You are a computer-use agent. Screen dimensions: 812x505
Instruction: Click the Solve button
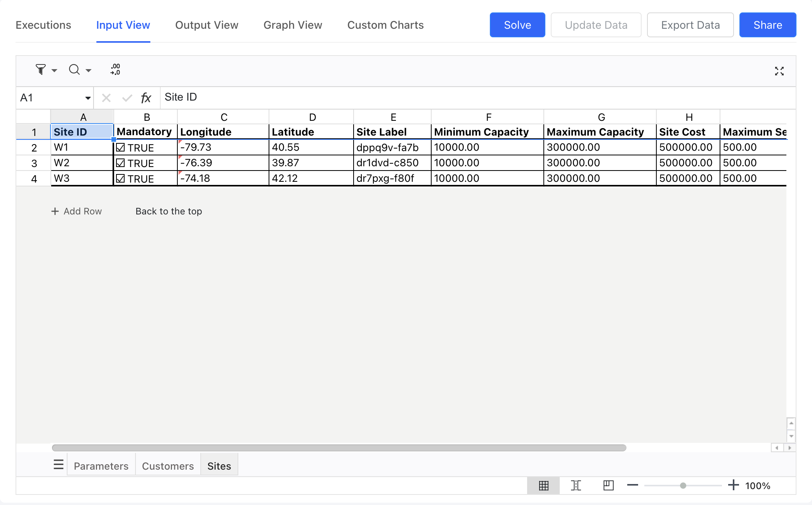click(517, 25)
